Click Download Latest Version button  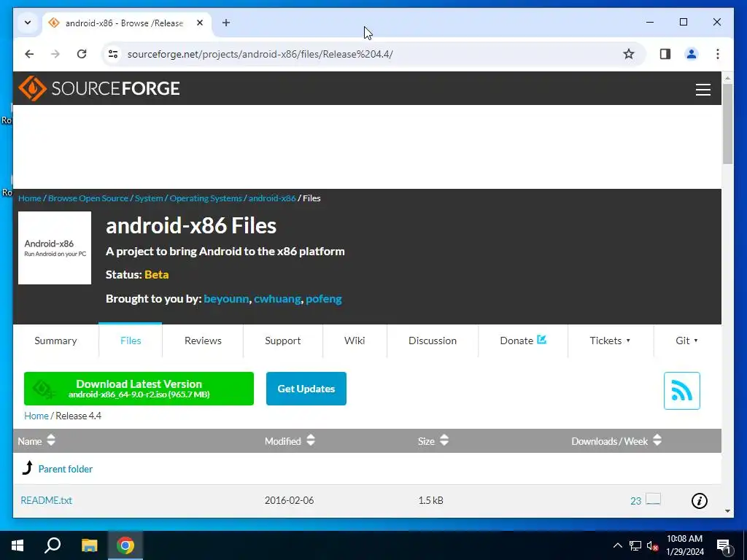pyautogui.click(x=139, y=389)
